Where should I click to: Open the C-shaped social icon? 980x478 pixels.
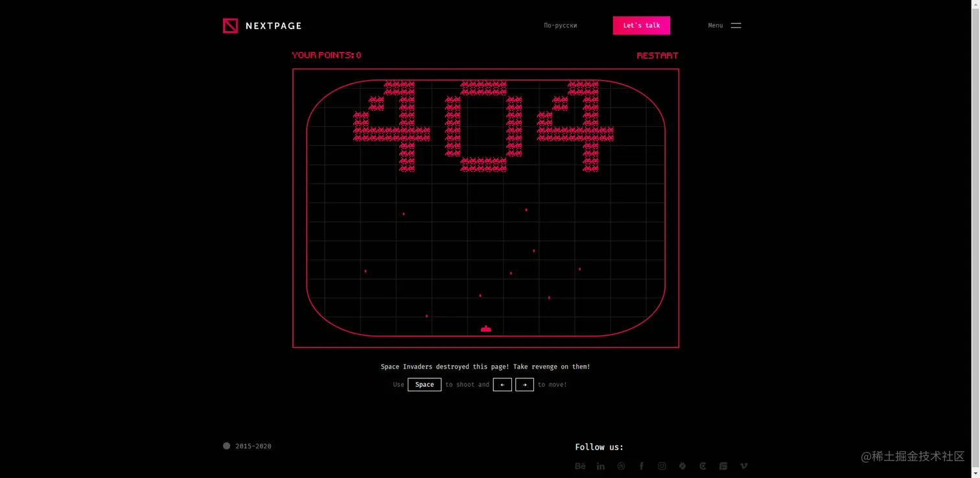pyautogui.click(x=703, y=466)
